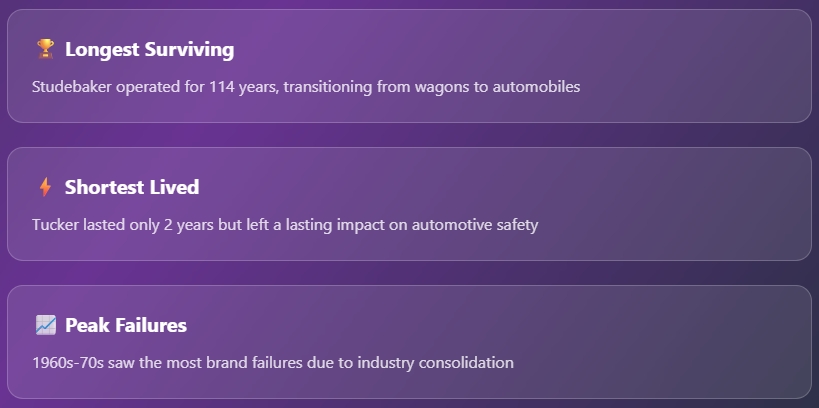Select the Peak Failures heading
This screenshot has width=819, height=408.
(126, 325)
